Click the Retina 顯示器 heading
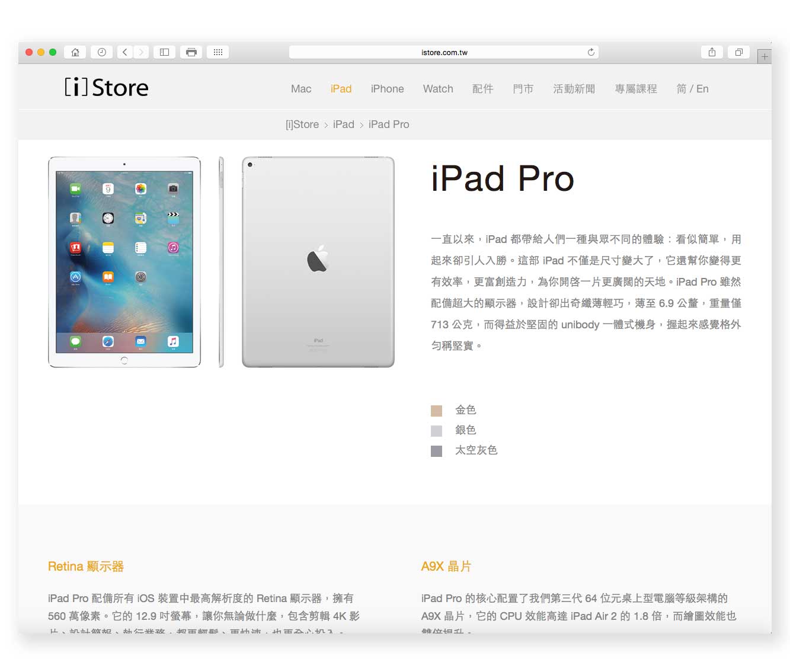Viewport: 790px width, 672px height. pos(86,567)
